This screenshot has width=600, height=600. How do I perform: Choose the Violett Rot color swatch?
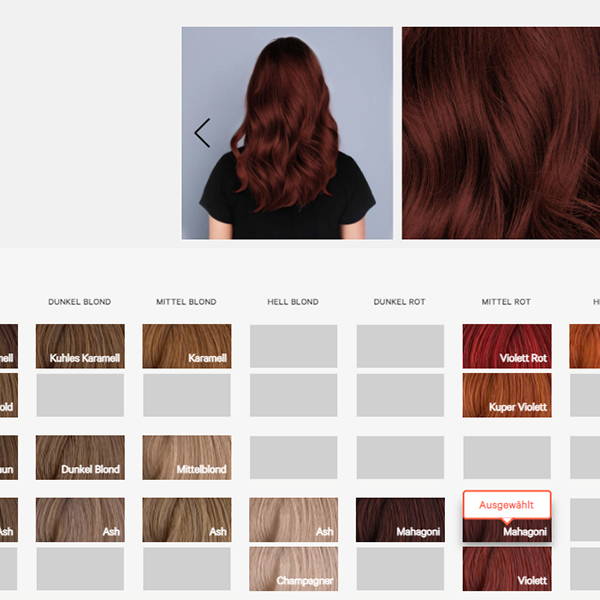(507, 346)
